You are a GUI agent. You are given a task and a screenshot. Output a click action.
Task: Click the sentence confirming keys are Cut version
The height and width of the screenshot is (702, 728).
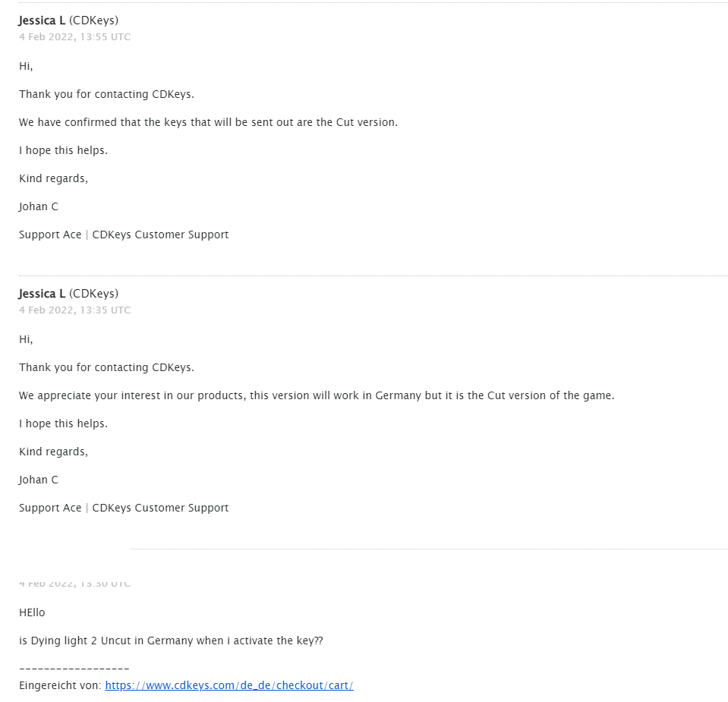click(x=208, y=122)
